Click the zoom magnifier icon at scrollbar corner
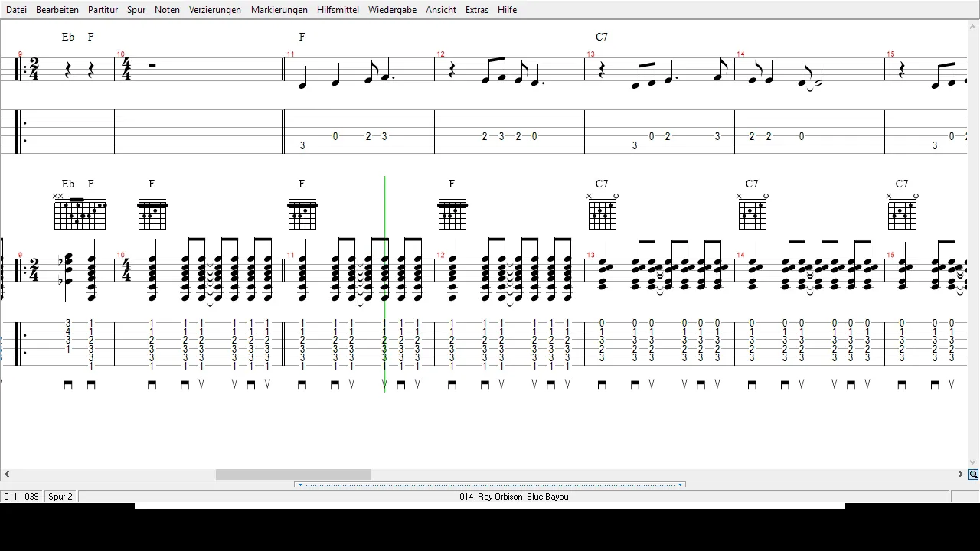This screenshot has width=980, height=551. tap(973, 474)
